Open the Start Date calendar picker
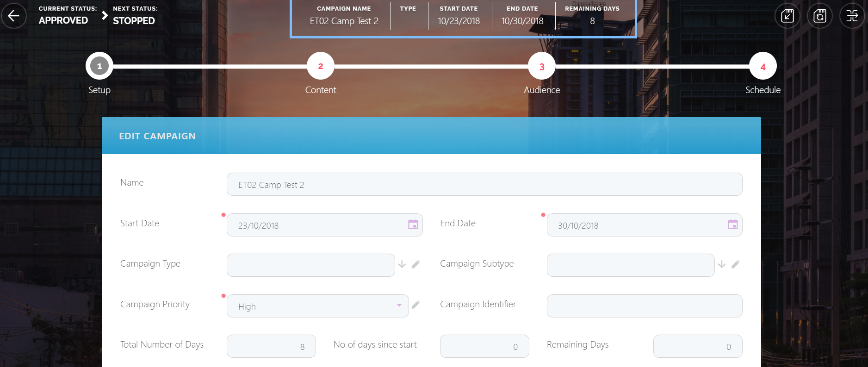868x367 pixels. [413, 225]
